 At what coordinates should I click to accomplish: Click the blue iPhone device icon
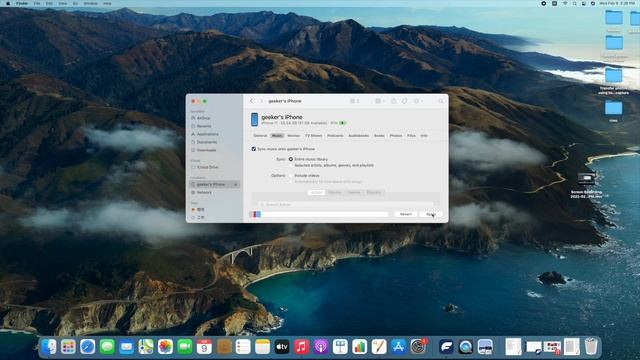tap(254, 120)
